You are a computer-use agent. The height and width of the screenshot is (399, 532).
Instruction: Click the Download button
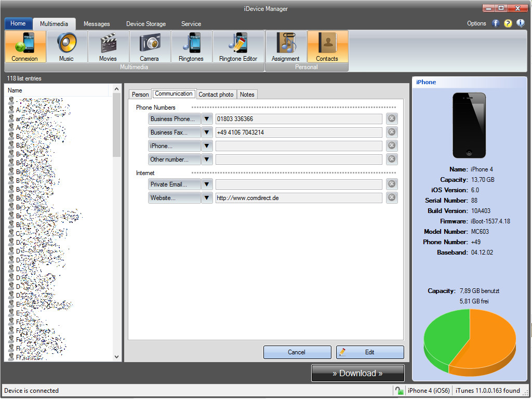point(358,373)
